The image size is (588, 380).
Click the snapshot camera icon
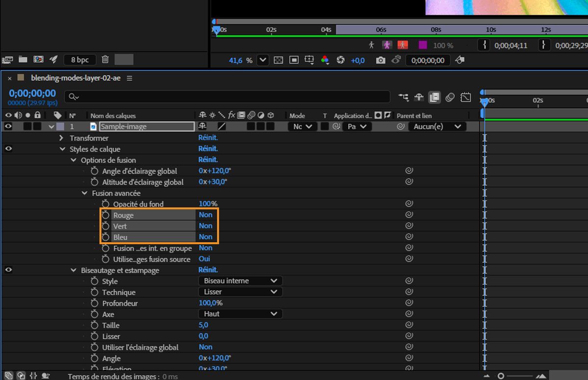[380, 60]
